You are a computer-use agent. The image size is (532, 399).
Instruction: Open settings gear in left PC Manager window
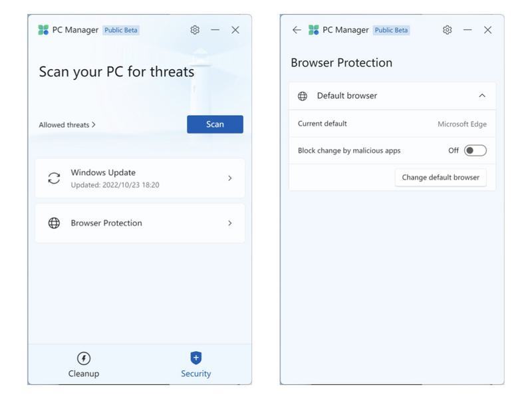[x=195, y=30]
